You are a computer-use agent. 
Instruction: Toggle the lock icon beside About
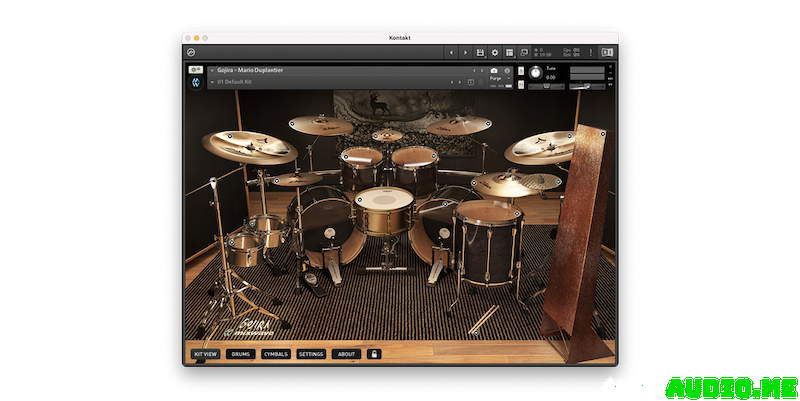point(375,353)
